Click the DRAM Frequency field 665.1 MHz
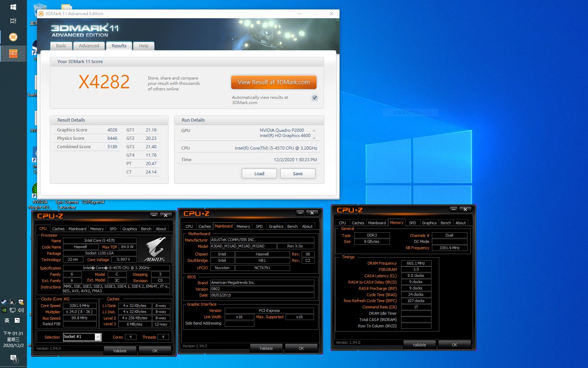588x368 pixels. [416, 263]
